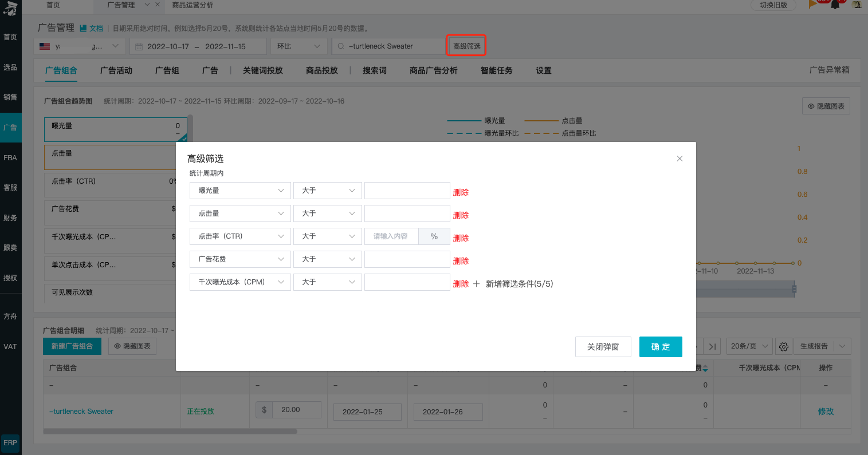This screenshot has width=868, height=455.
Task: Go to FBA in the left sidebar
Action: [10, 157]
